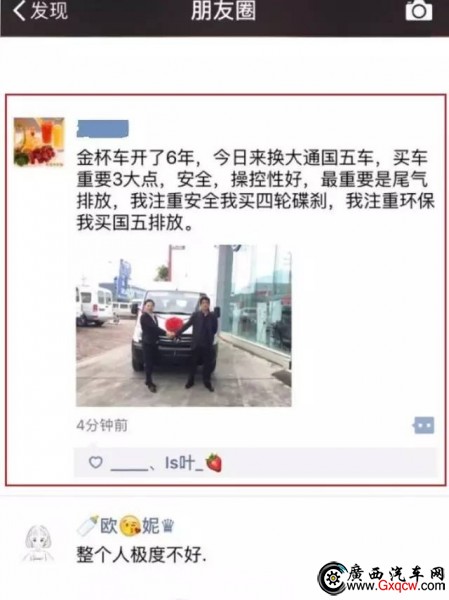Open the poster's fruit avatar
This screenshot has height=600, width=449.
[x=39, y=142]
